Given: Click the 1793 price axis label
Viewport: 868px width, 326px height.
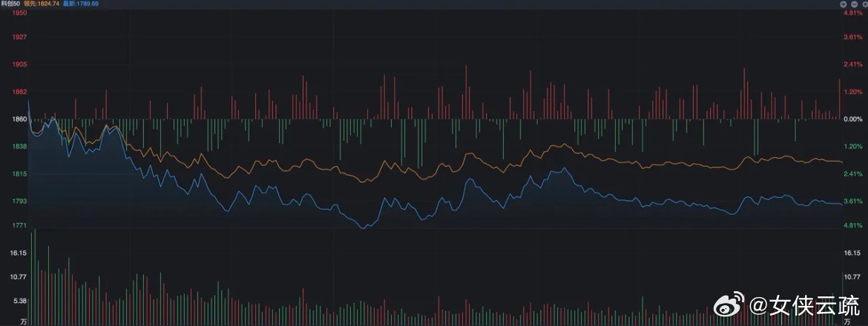Looking at the screenshot, I should click(19, 201).
